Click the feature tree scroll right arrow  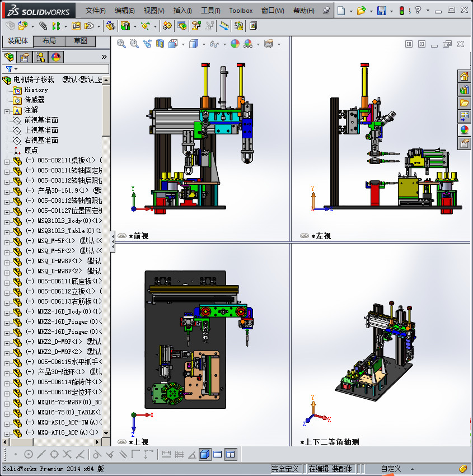pyautogui.click(x=97, y=442)
